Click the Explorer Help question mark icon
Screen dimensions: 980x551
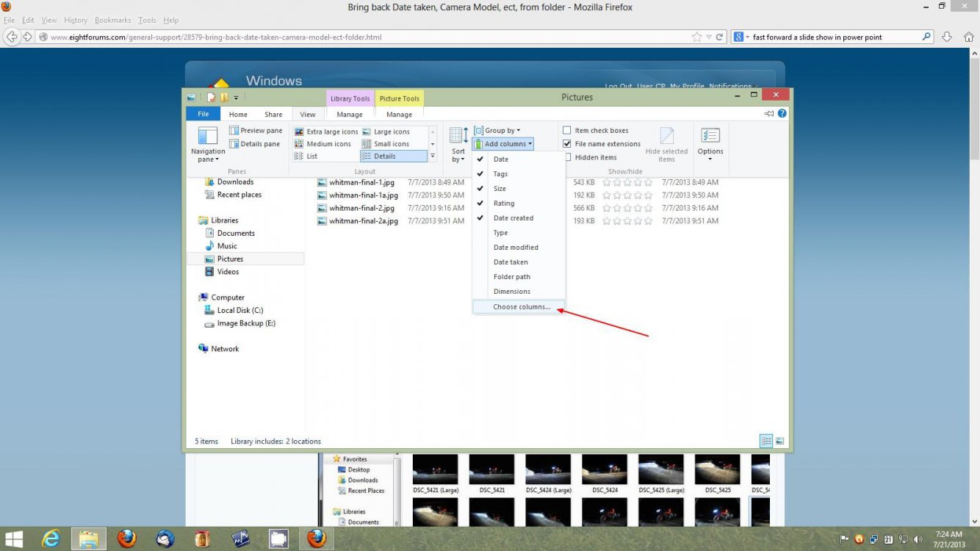coord(782,114)
